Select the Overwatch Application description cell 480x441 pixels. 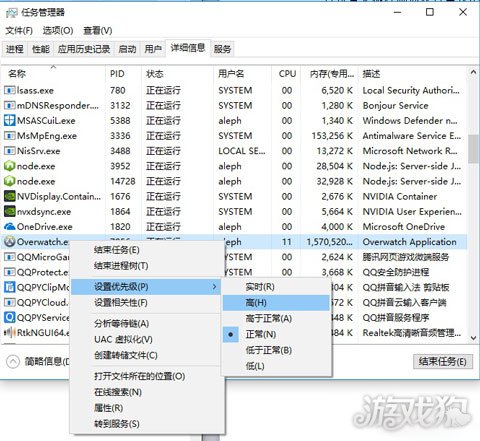point(410,242)
